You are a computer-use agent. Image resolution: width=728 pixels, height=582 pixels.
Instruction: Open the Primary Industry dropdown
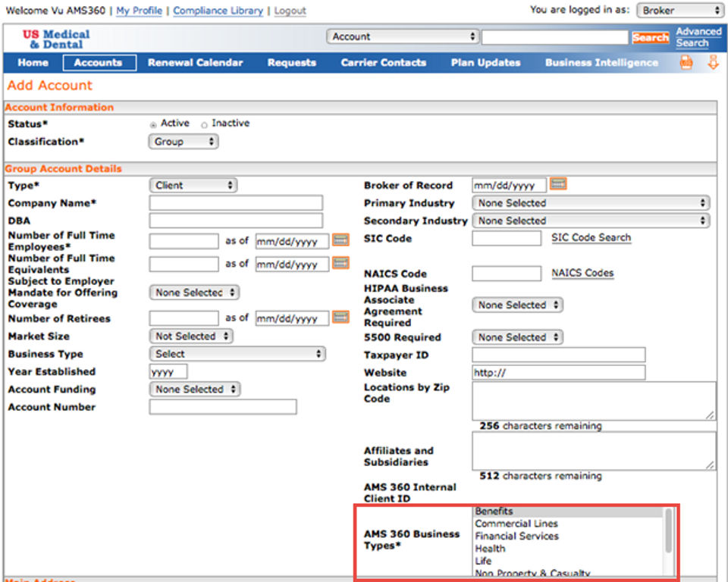coord(591,203)
